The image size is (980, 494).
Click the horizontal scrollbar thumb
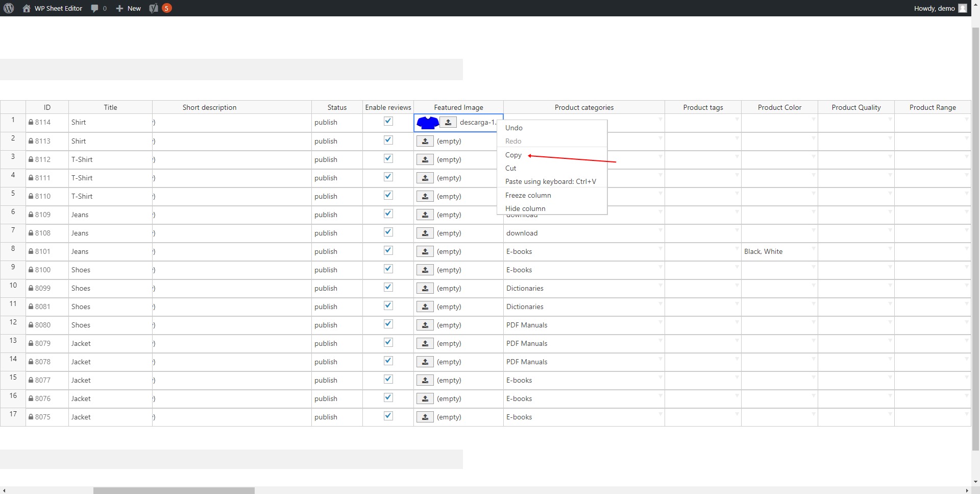[x=174, y=490]
